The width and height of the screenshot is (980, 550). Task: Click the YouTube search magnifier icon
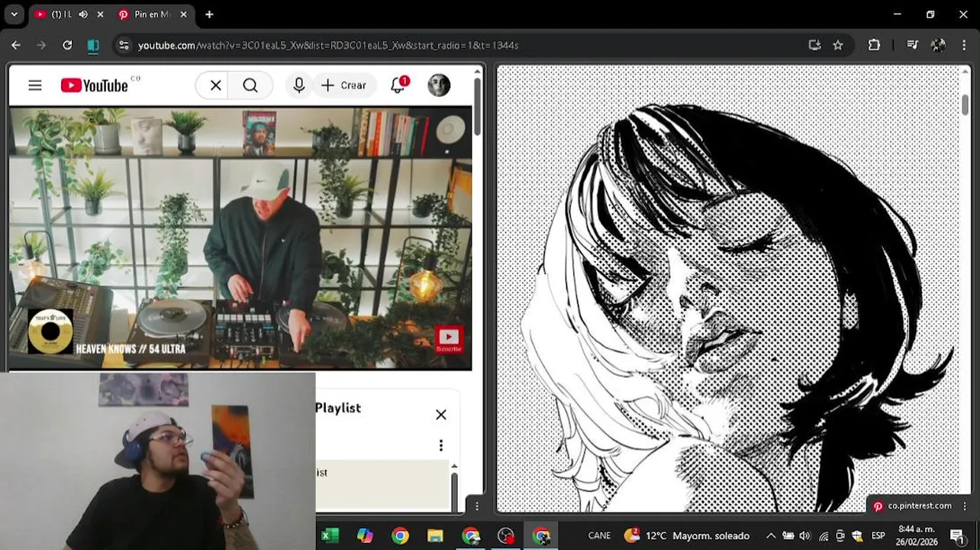click(250, 86)
